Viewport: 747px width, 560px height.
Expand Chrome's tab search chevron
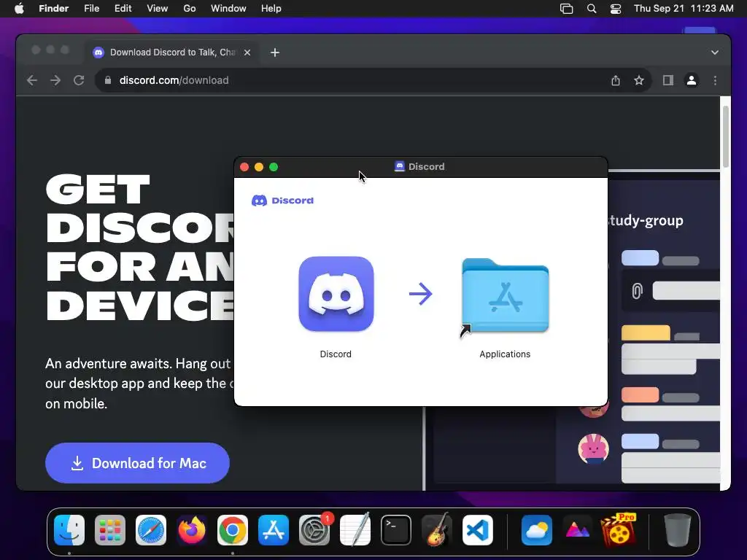pos(715,52)
